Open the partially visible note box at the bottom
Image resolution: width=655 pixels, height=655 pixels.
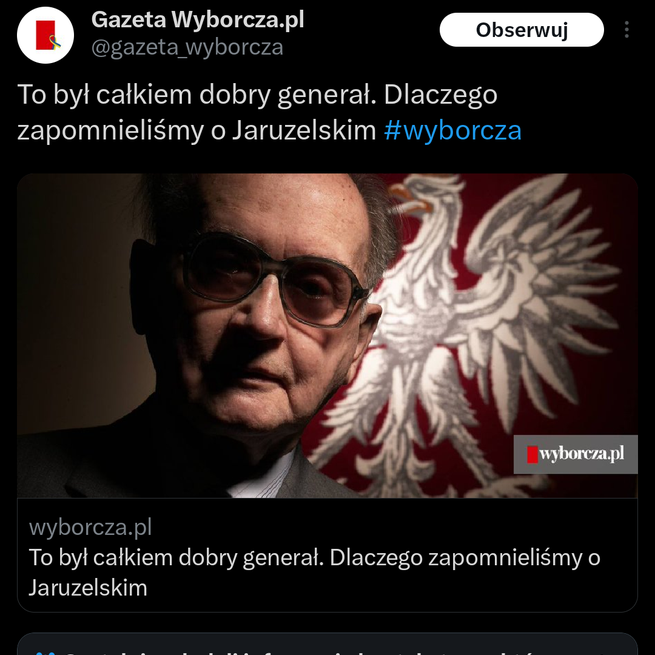click(x=328, y=644)
